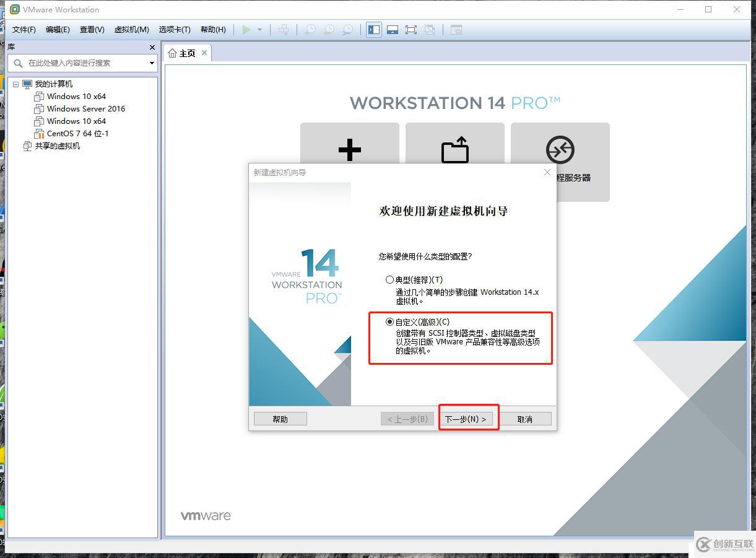Close the 主页 tab
This screenshot has width=756, height=558.
204,53
